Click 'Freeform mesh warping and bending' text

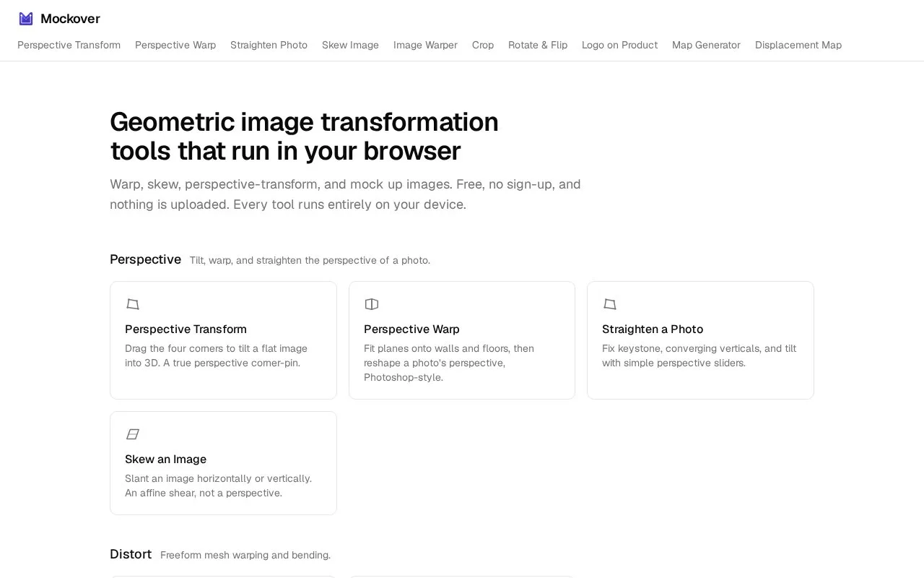pos(245,555)
